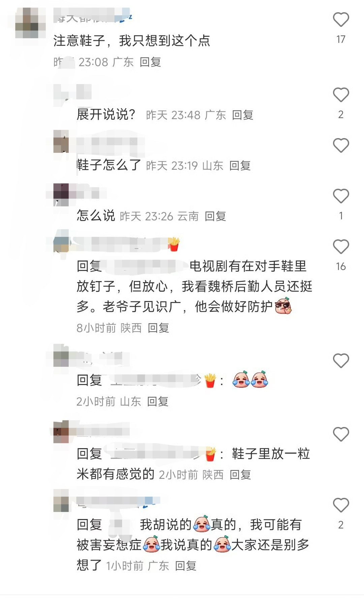Reply to the comment posted 23:08 广东
Image resolution: width=364 pixels, height=598 pixels.
(x=150, y=62)
